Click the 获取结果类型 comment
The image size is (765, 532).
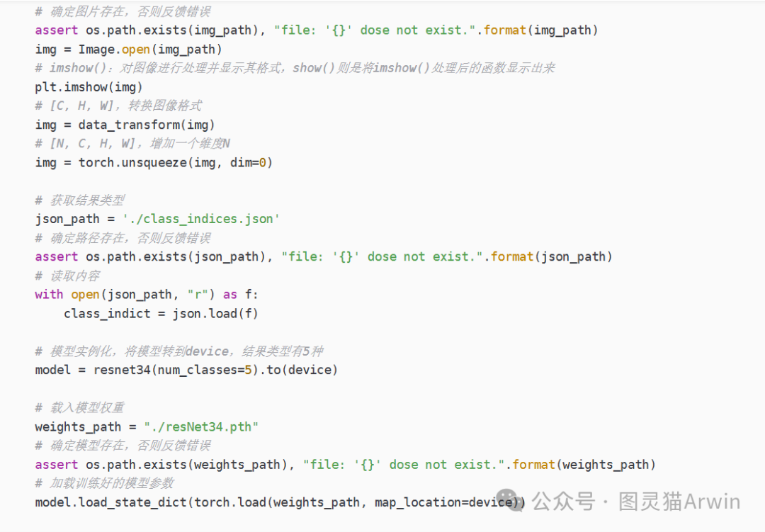point(86,200)
